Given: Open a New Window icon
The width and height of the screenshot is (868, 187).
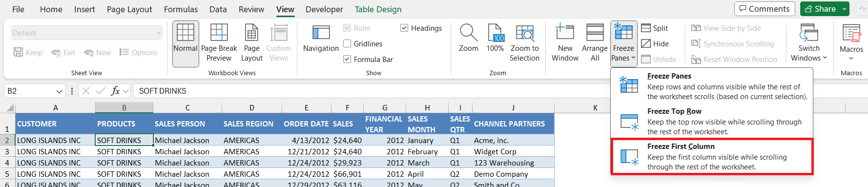Looking at the screenshot, I should point(565,33).
